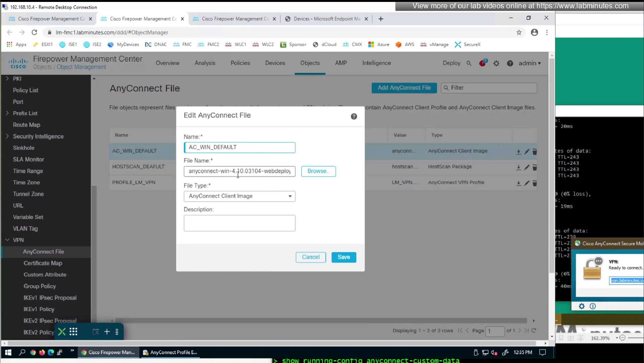Click help icon in Edit AnyConnect File dialog
644x363 pixels.
[354, 116]
